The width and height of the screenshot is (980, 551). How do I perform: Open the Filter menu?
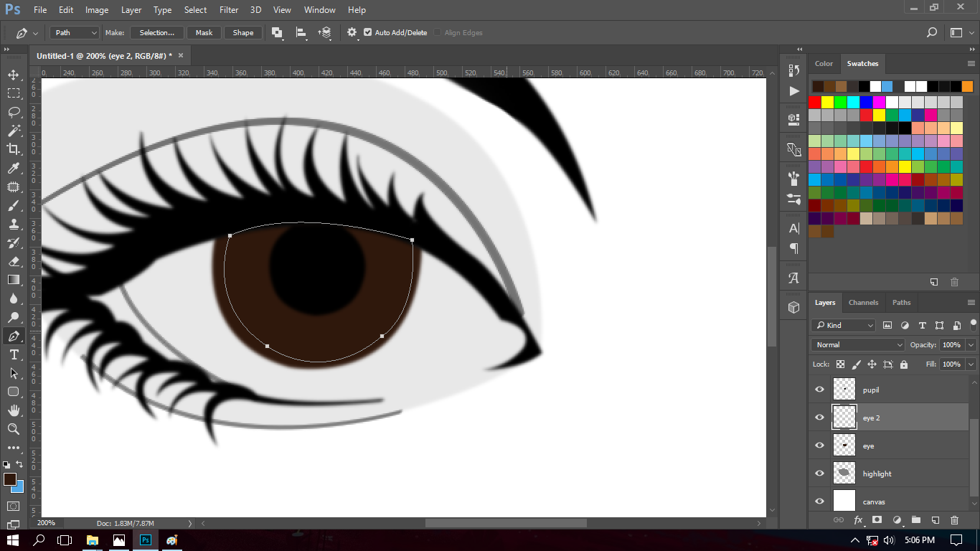[229, 10]
